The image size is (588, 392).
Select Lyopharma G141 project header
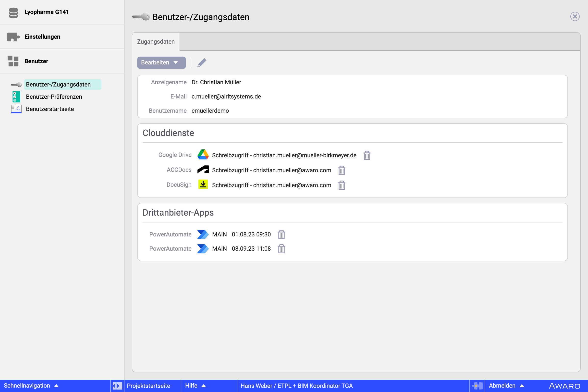[47, 12]
